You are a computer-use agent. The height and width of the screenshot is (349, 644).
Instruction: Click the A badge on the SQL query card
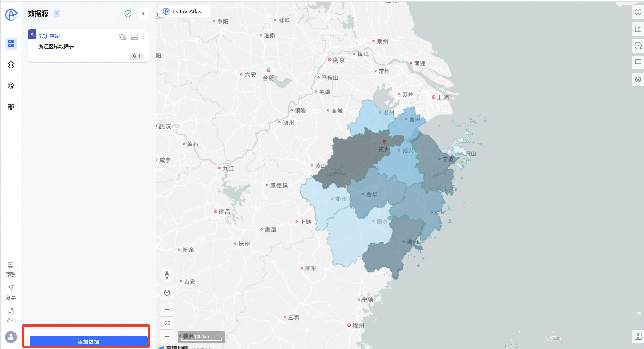32,34
